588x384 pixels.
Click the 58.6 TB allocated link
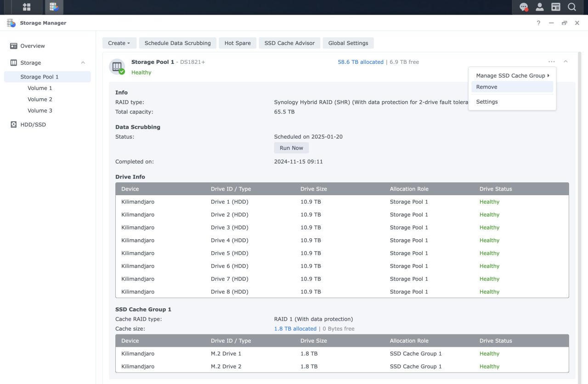361,62
